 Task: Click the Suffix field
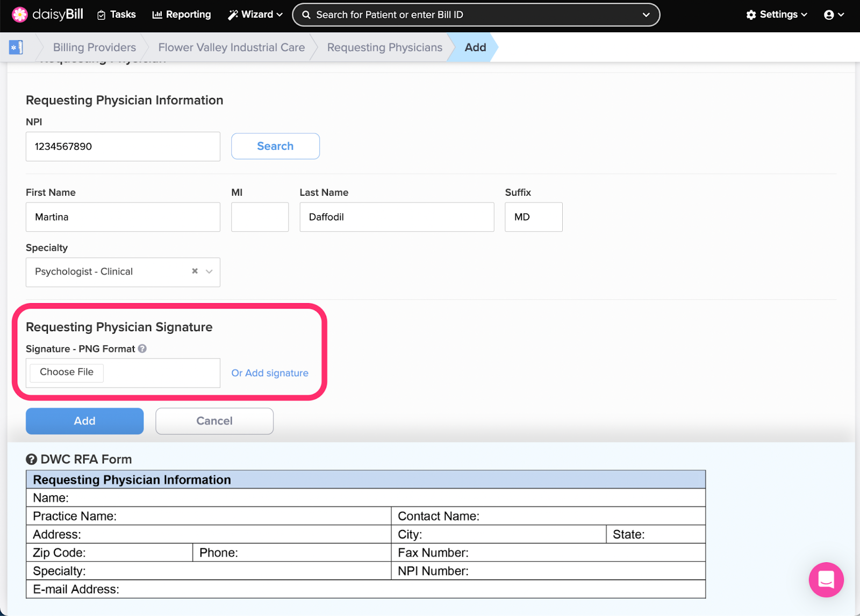(534, 217)
